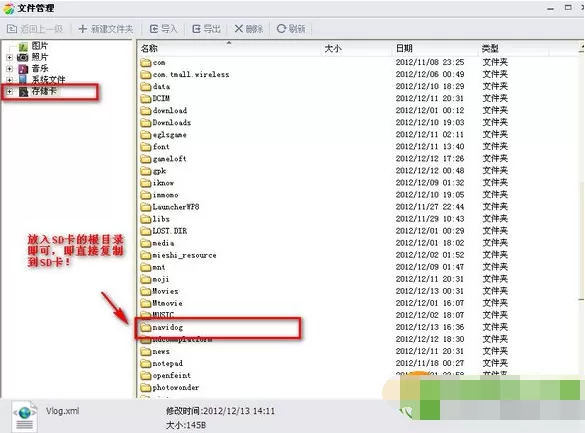Click the Movies folder icon

[146, 291]
